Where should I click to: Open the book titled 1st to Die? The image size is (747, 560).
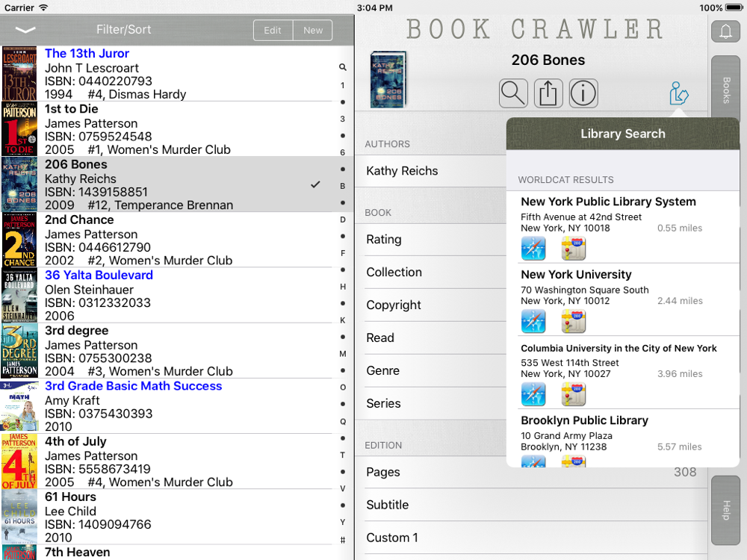pyautogui.click(x=72, y=109)
